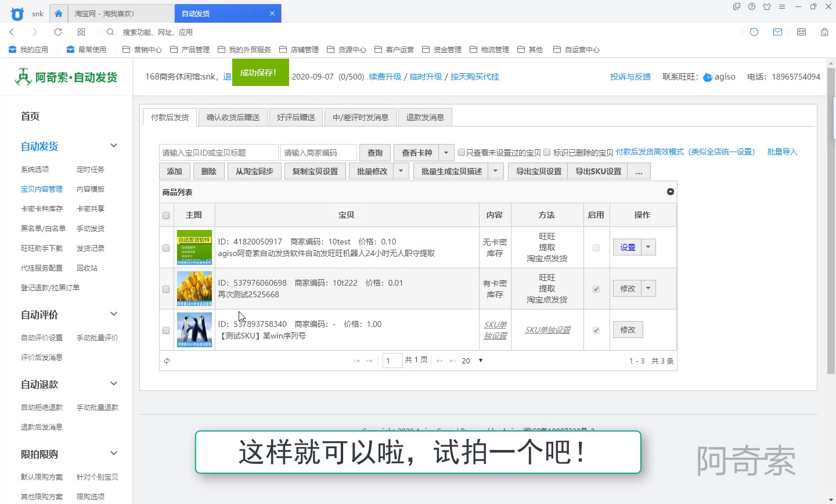Click the clock history icon in toolbar
Viewport: 836px width, 504px height.
pyautogui.click(x=754, y=32)
